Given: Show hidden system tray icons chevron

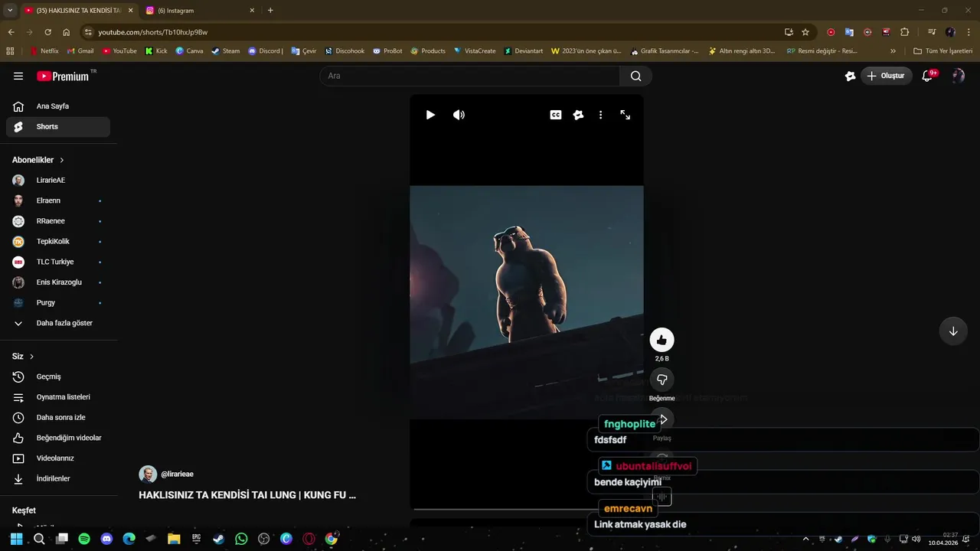Looking at the screenshot, I should pos(805,540).
